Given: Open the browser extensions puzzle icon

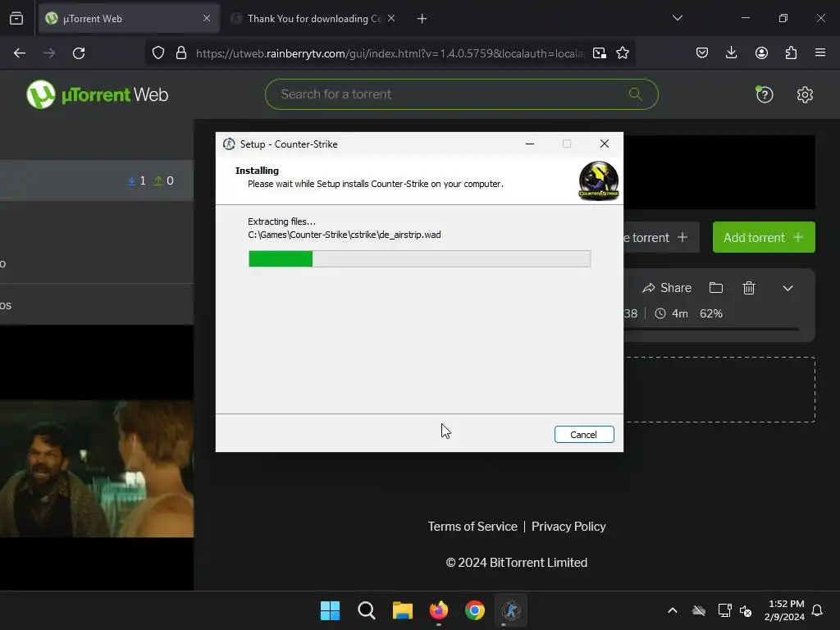Looking at the screenshot, I should (x=791, y=52).
